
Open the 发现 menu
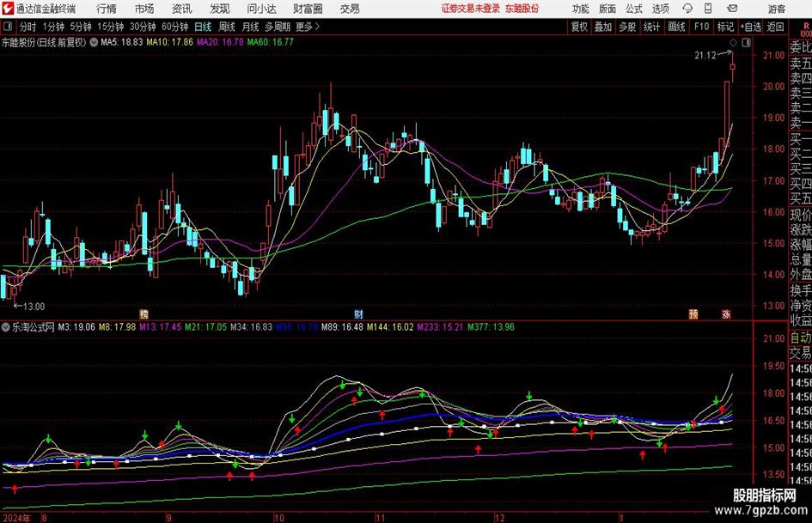(220, 9)
